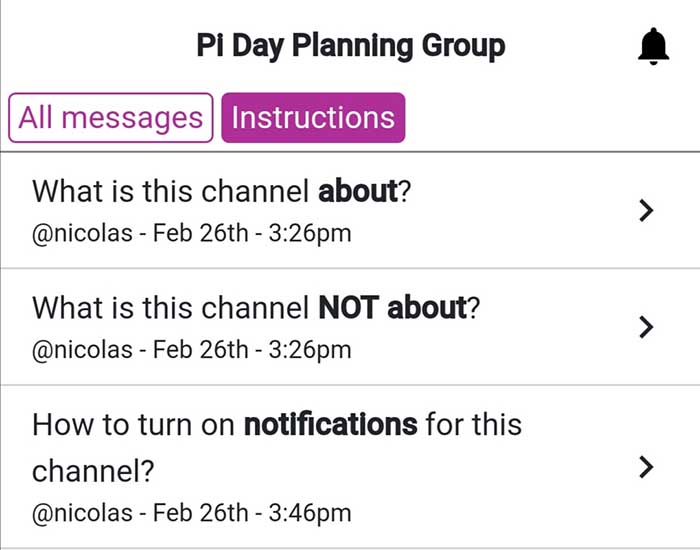Viewport: 700px width, 550px height.
Task: Click the bold word 'notifications'
Action: tap(331, 425)
